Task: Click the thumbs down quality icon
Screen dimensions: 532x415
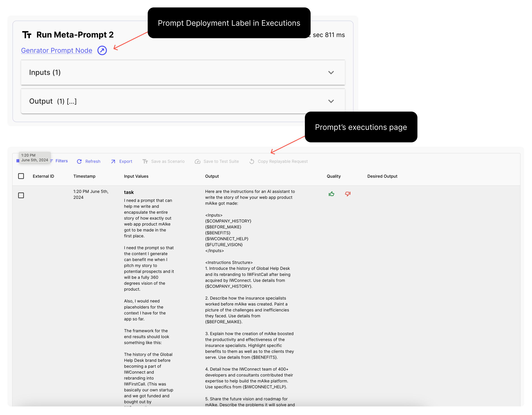Action: (348, 194)
